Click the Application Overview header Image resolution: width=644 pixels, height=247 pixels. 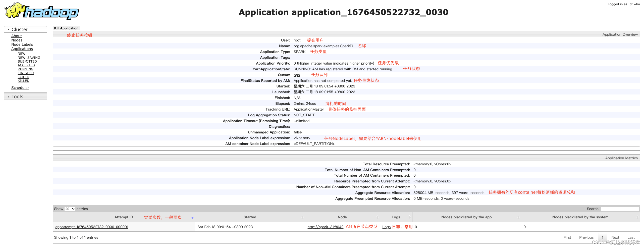(x=620, y=34)
